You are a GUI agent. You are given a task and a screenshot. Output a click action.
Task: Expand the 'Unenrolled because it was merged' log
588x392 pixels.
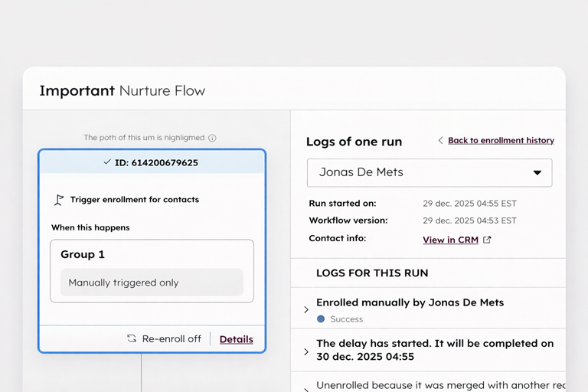(306, 388)
